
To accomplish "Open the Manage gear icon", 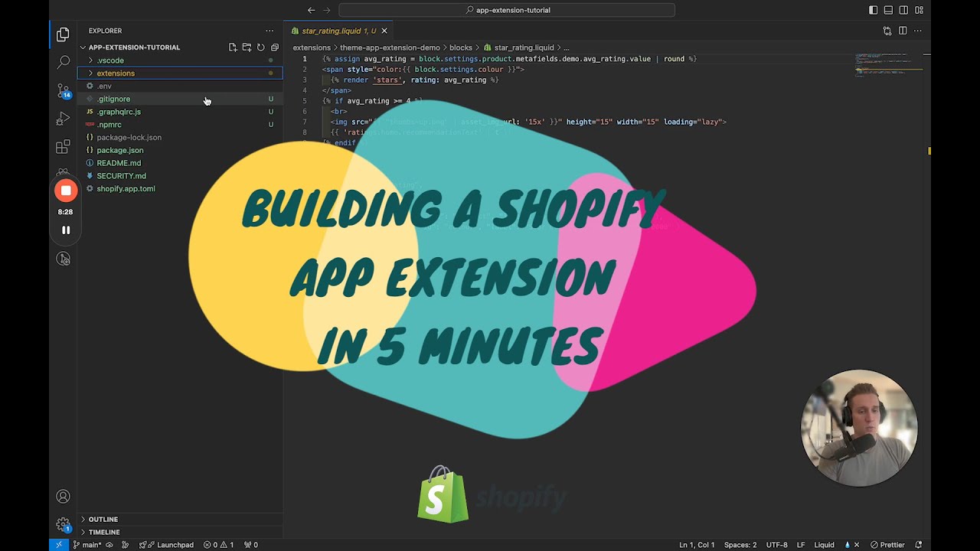I will (x=64, y=524).
